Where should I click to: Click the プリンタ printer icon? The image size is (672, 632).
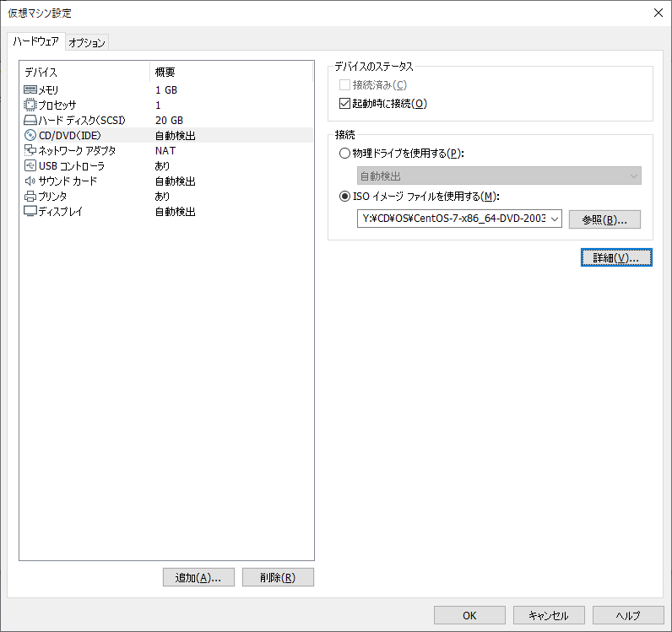click(30, 196)
